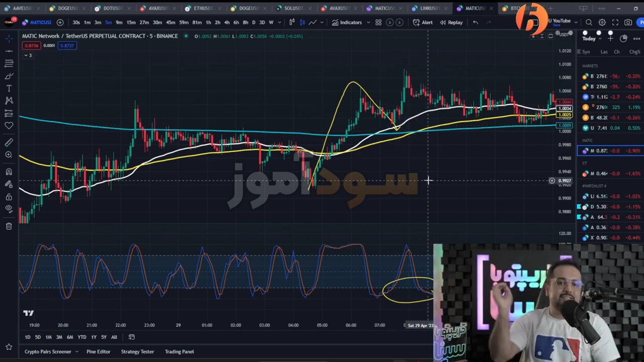Open the MATICUSDT symbol selector
Screen dimensions: 644x362
37,22
